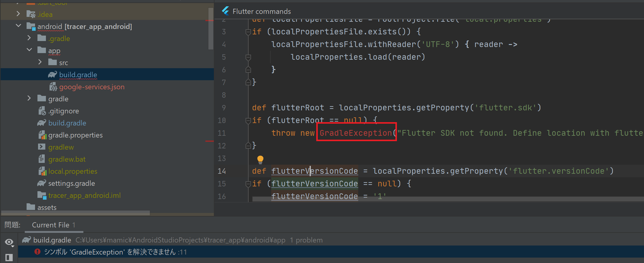Toggle code fold marker on line 3
Screen dimensions: 644x263
coord(248,32)
